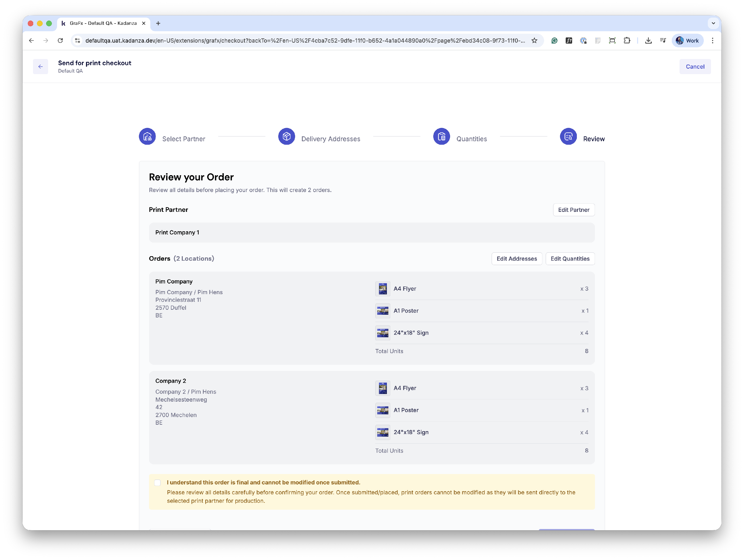Click the Select Partner step icon

pyautogui.click(x=147, y=137)
